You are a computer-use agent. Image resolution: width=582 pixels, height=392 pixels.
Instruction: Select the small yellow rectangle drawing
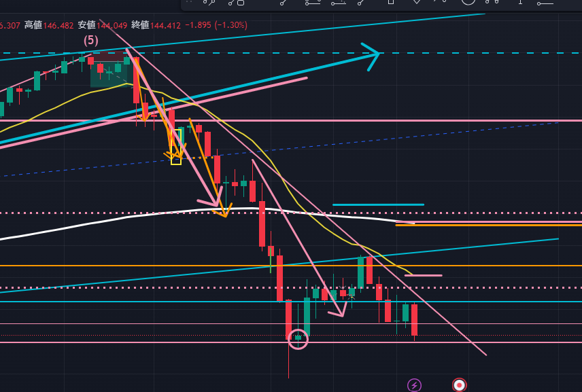176,146
